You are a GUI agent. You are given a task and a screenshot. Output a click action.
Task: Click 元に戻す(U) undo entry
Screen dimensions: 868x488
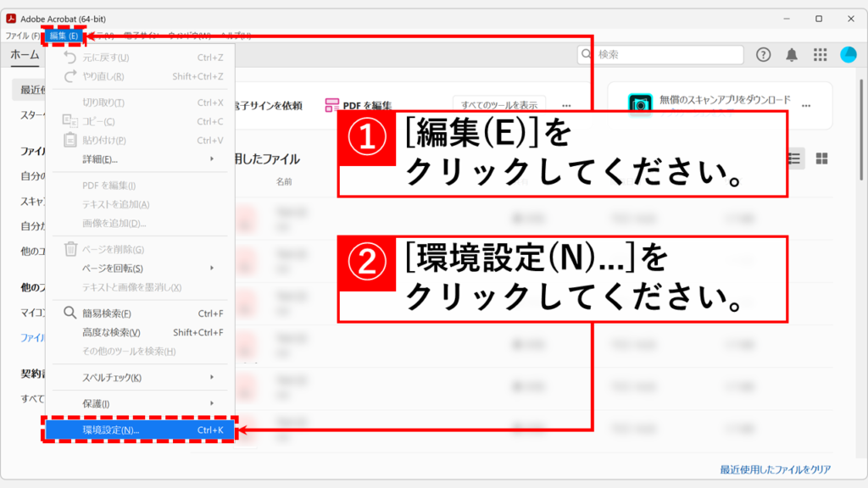(x=140, y=58)
